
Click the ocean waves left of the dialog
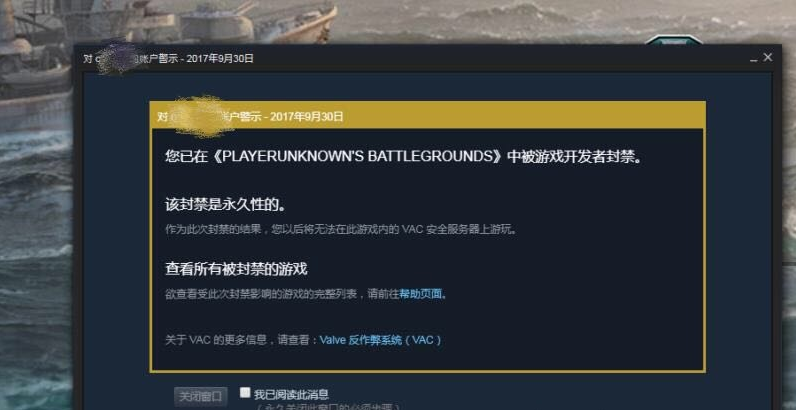pyautogui.click(x=36, y=254)
